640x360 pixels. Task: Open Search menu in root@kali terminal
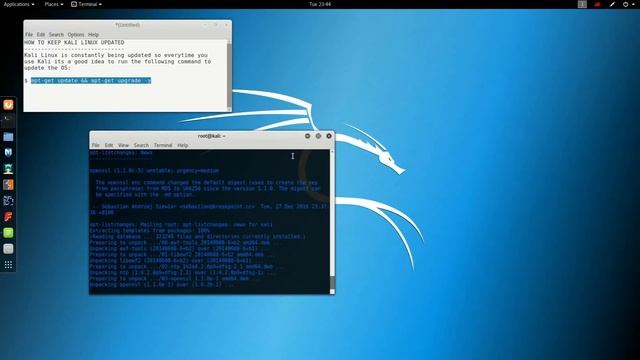click(x=141, y=145)
